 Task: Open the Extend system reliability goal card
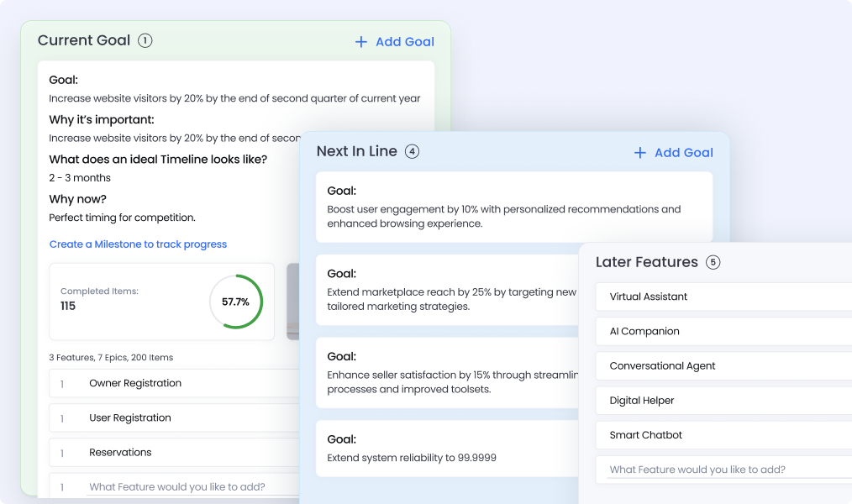[445, 449]
